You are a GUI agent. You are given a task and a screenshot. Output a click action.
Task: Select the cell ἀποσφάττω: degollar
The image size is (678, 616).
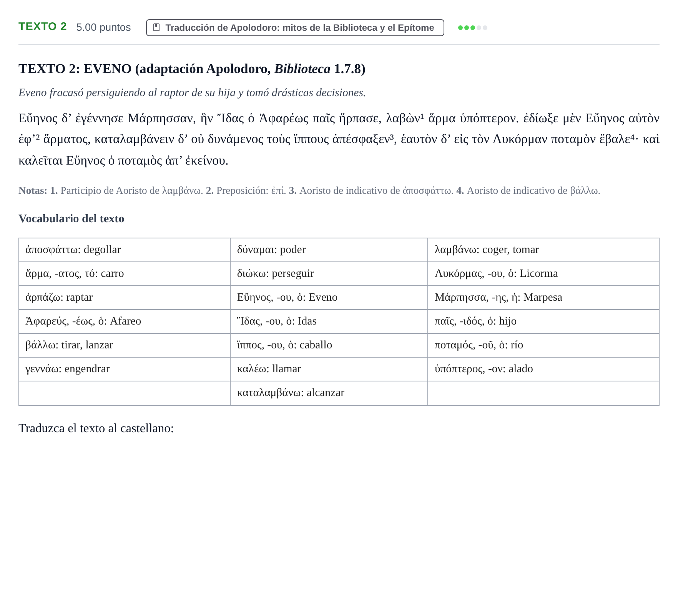click(x=125, y=250)
